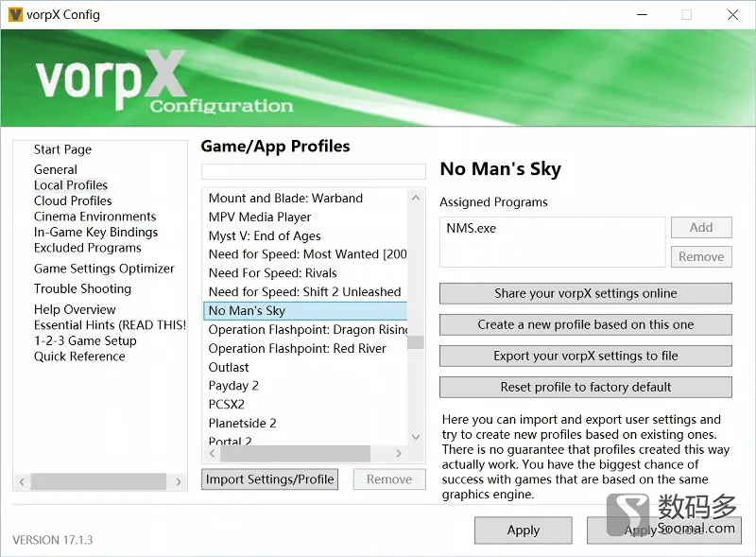Click the profile search field

click(x=314, y=171)
